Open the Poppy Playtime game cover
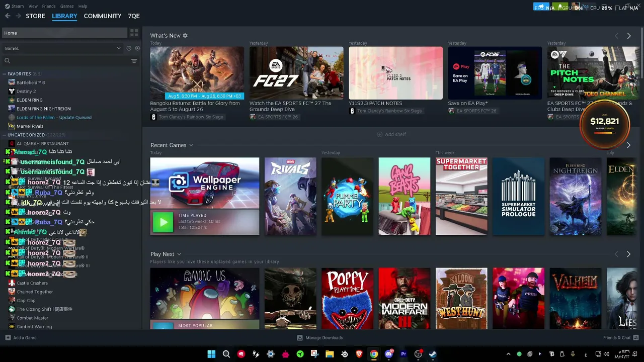The image size is (644, 362). tap(348, 299)
